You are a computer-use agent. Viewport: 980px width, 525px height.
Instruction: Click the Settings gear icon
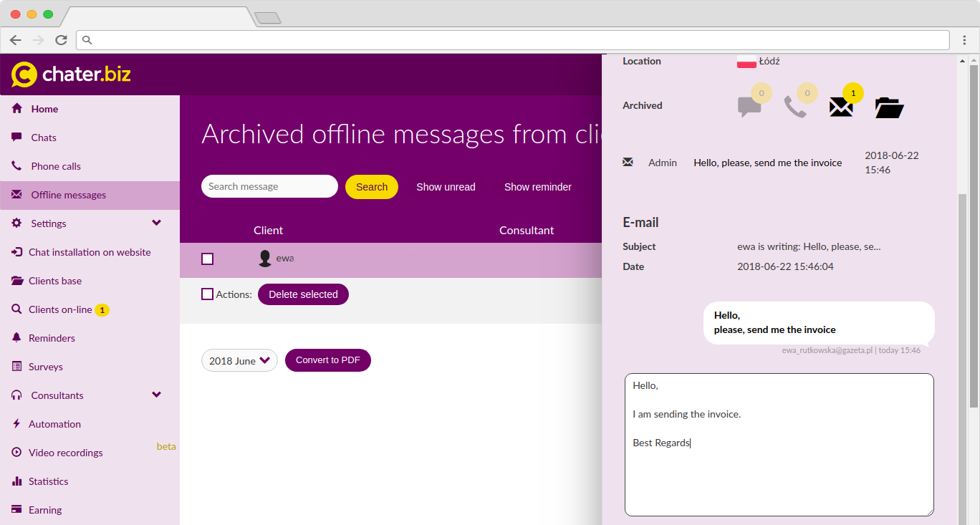pos(16,223)
